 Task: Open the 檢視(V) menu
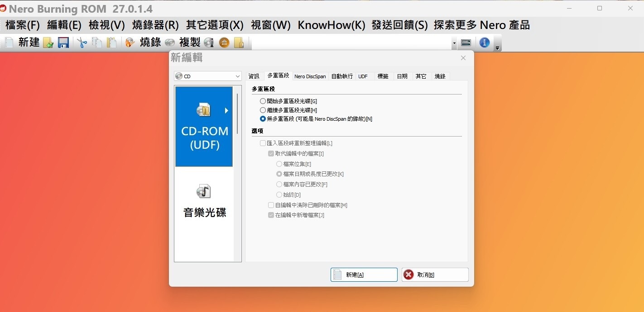point(107,25)
